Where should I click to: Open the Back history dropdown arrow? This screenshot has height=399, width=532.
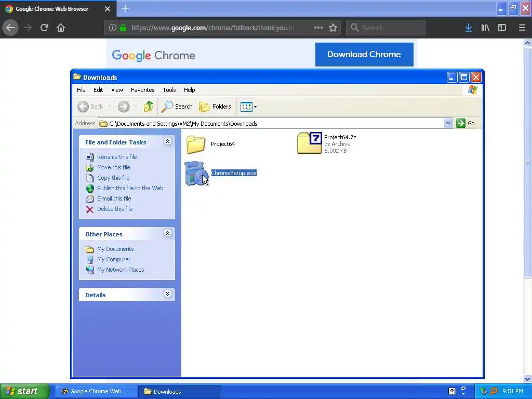[109, 107]
